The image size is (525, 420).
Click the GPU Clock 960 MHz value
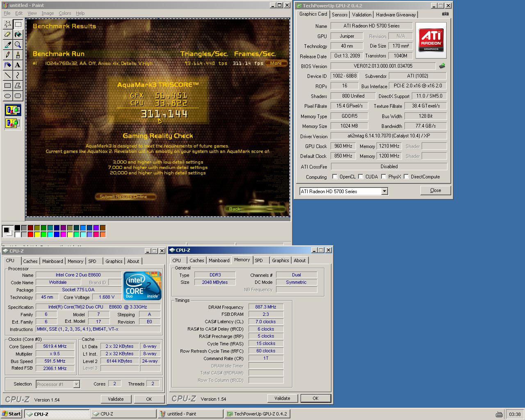tap(343, 146)
